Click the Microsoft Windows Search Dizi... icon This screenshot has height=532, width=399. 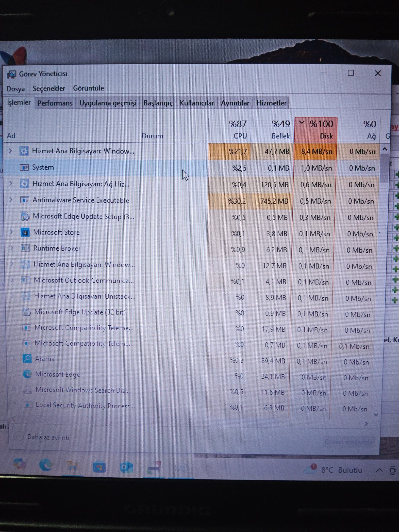tap(28, 390)
